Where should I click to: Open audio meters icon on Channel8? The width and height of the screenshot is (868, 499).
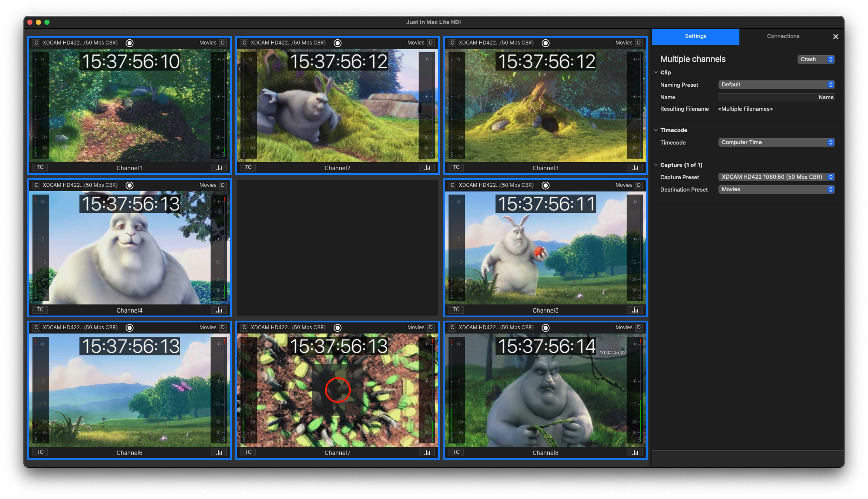tap(635, 452)
